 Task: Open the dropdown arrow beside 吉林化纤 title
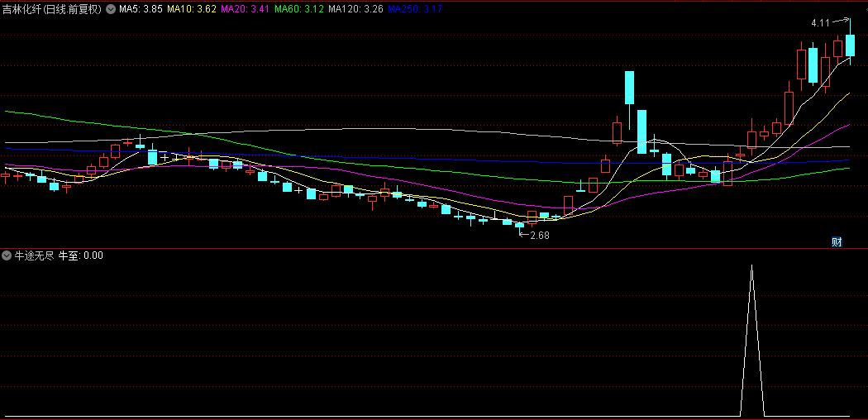click(111, 9)
